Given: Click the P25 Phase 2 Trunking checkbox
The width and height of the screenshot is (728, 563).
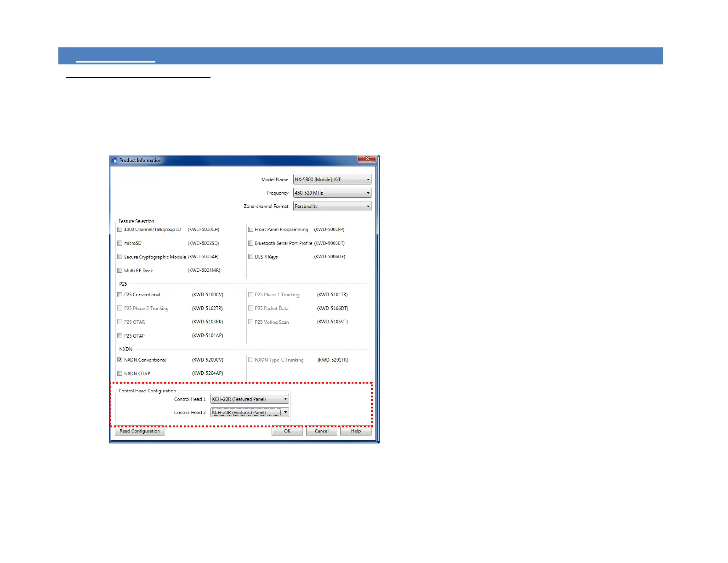Looking at the screenshot, I should click(x=120, y=308).
